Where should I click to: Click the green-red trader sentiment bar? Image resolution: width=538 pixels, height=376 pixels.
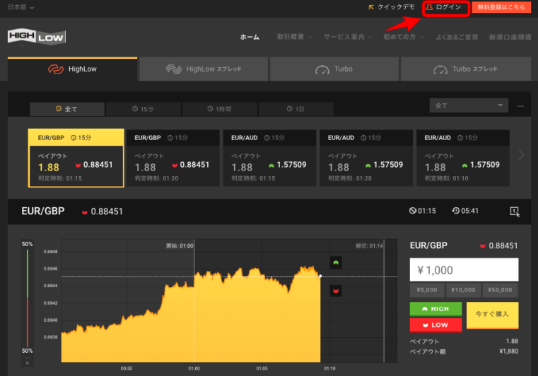[27, 297]
